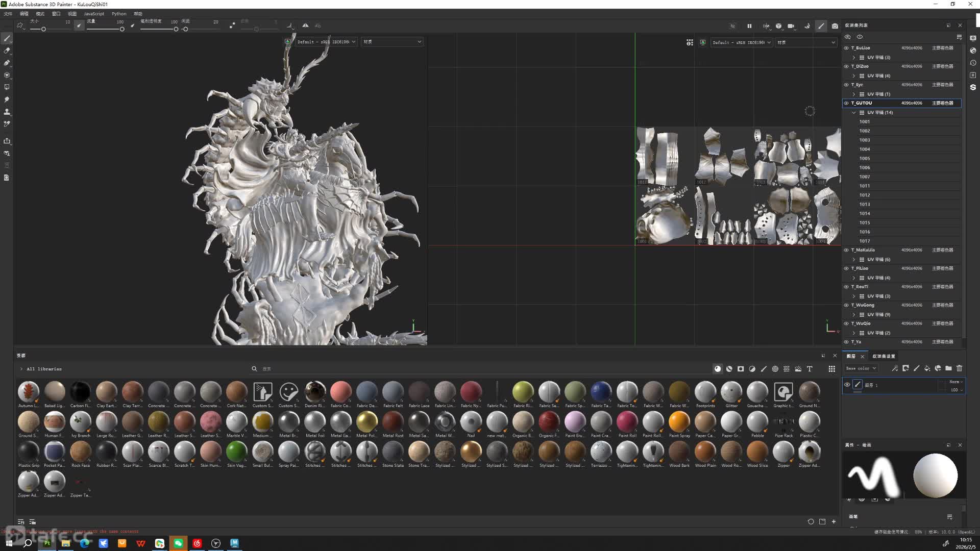This screenshot has height=551, width=980.
Task: Pick the Fabric Felt material thumbnail
Action: (x=393, y=392)
